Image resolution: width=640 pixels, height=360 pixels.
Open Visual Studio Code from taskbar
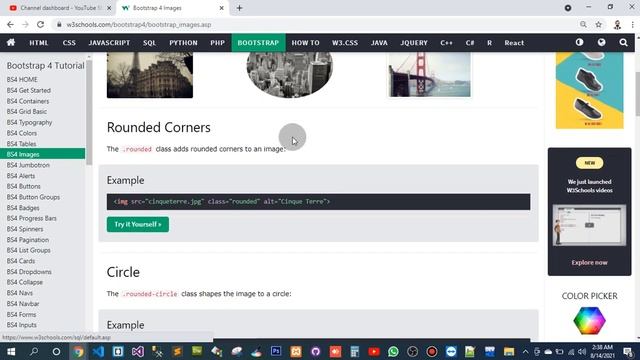(x=98, y=351)
